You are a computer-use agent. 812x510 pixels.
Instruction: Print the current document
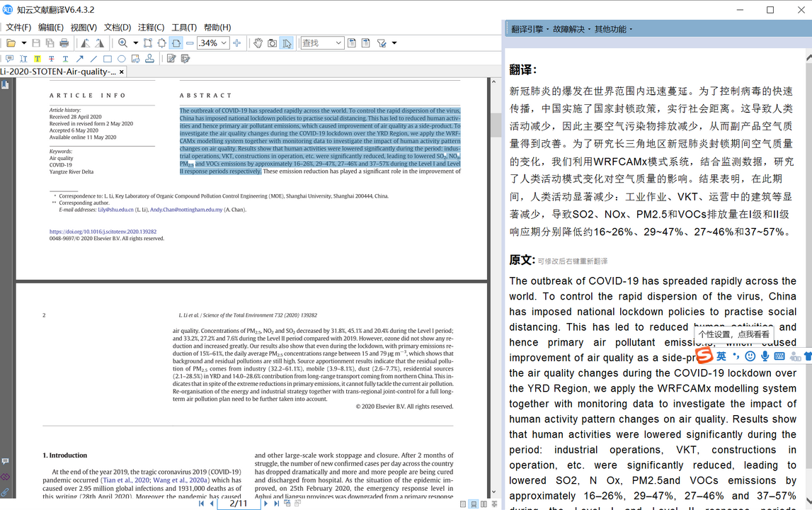point(64,42)
